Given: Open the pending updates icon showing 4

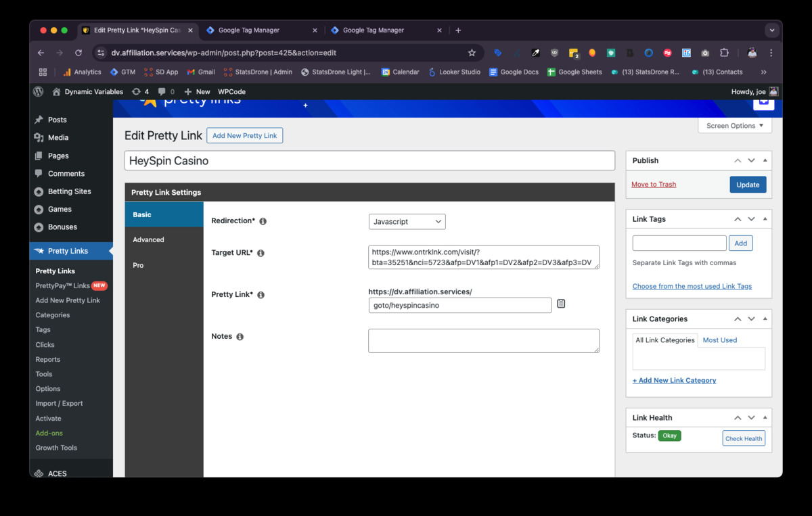Looking at the screenshot, I should tap(140, 91).
